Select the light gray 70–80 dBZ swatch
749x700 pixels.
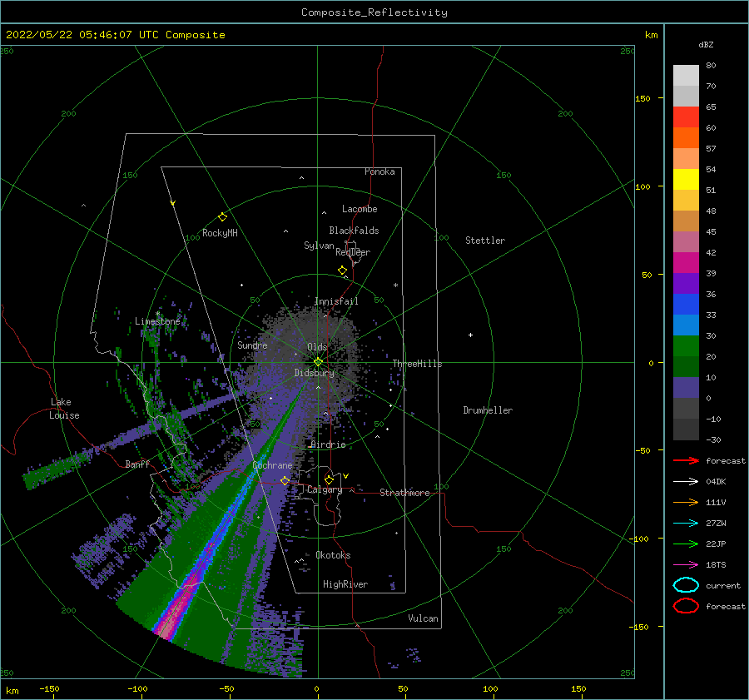[x=686, y=76]
